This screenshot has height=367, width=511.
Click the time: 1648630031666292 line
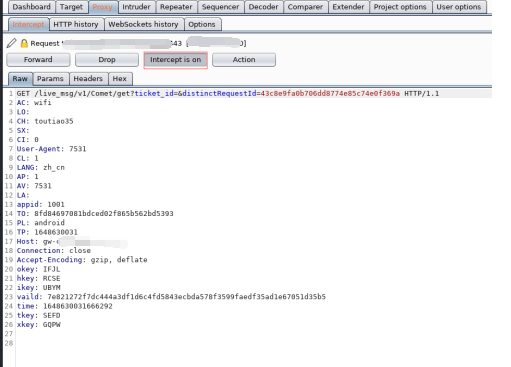tap(65, 306)
